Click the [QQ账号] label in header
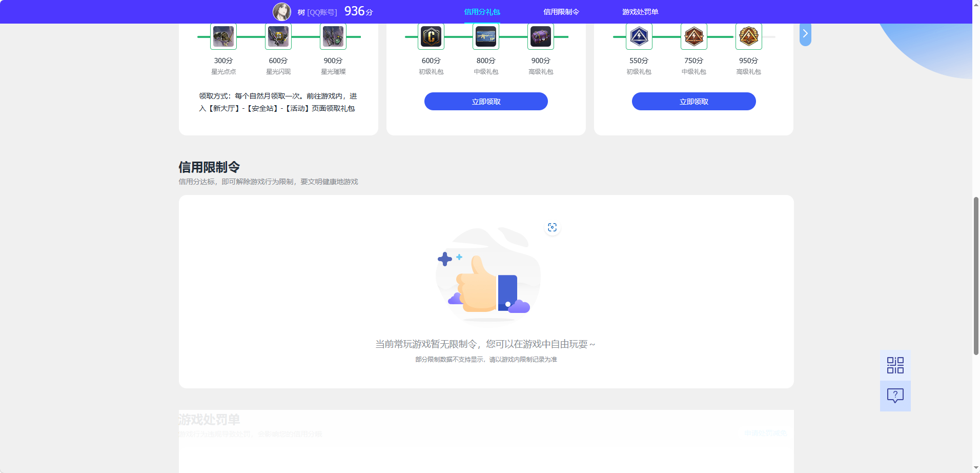The height and width of the screenshot is (473, 980). coord(322,12)
